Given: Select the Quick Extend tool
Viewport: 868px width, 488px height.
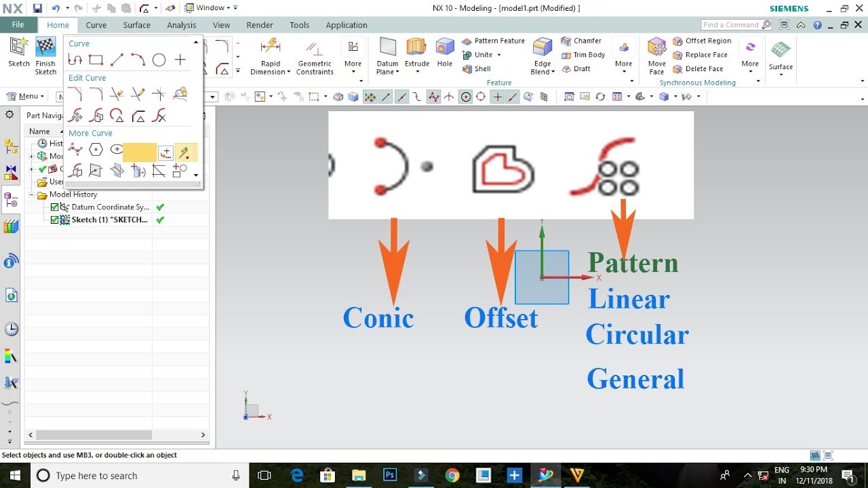Looking at the screenshot, I should pos(138,94).
